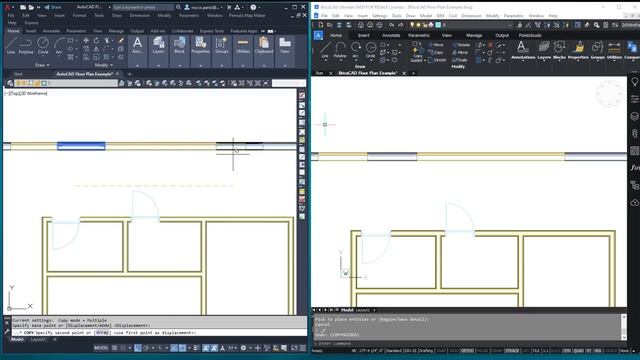Click Copy Guided in BricsCAD Modify panel
Image resolution: width=640 pixels, height=360 pixels.
pos(417,52)
